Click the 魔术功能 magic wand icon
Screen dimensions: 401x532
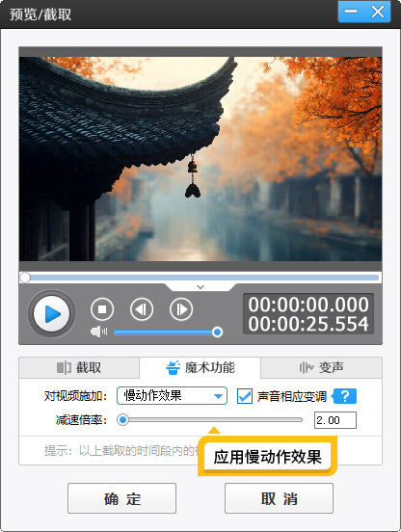(173, 368)
